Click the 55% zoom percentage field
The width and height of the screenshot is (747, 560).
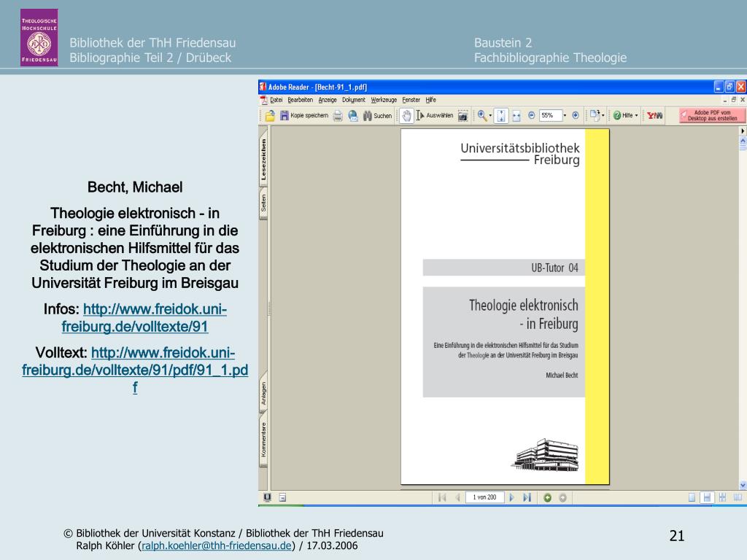(x=550, y=115)
